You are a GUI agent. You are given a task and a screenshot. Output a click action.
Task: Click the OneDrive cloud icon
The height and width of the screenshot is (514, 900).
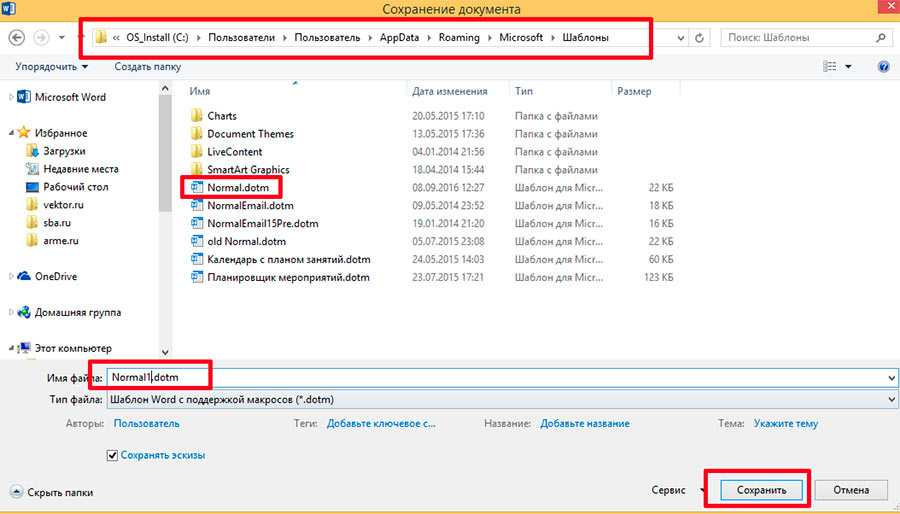[24, 276]
